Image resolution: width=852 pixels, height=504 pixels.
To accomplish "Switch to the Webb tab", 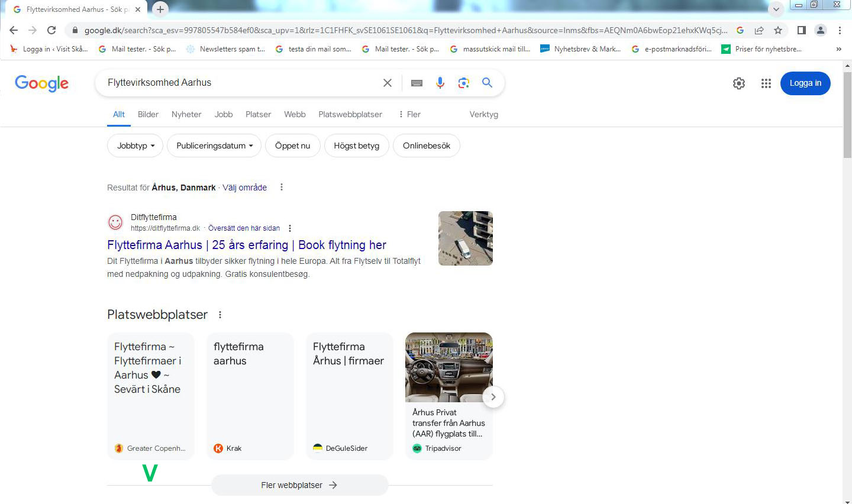I will point(295,114).
